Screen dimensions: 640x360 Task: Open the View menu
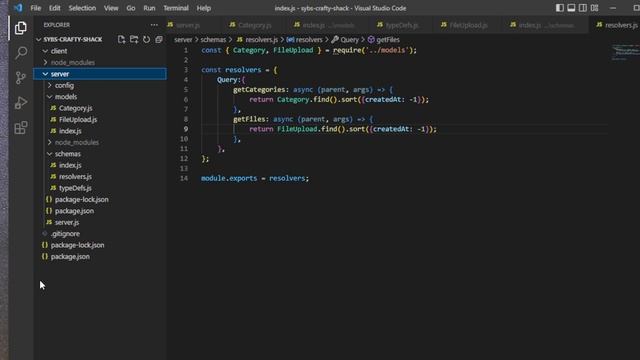pyautogui.click(x=111, y=8)
